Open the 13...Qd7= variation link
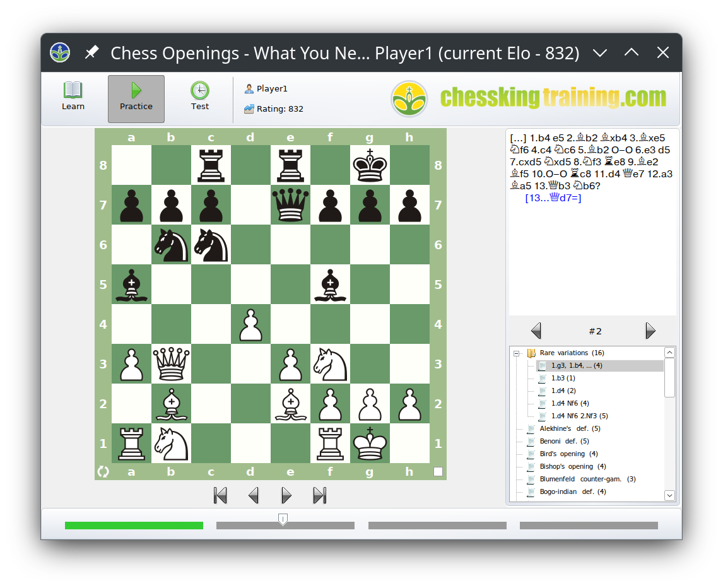This screenshot has height=588, width=723. [551, 197]
